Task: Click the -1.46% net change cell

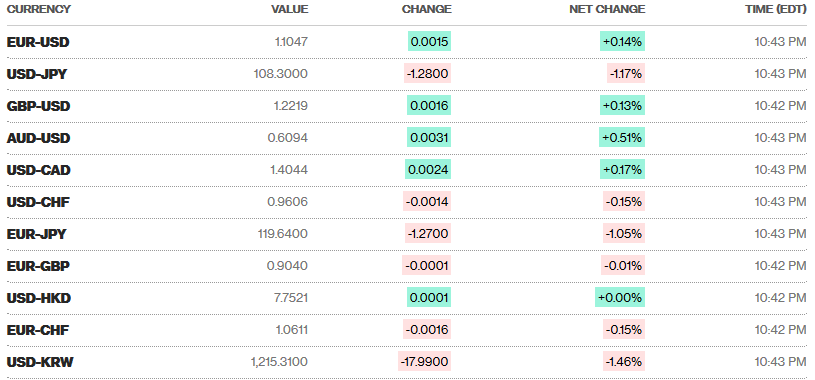Action: click(x=624, y=362)
